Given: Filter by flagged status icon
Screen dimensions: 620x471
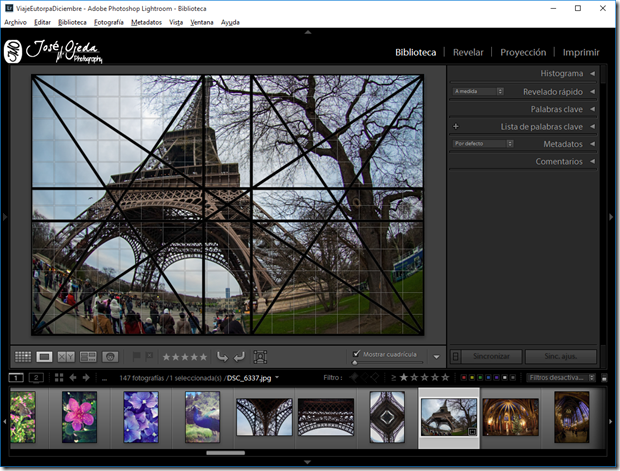Looking at the screenshot, I should coord(354,378).
